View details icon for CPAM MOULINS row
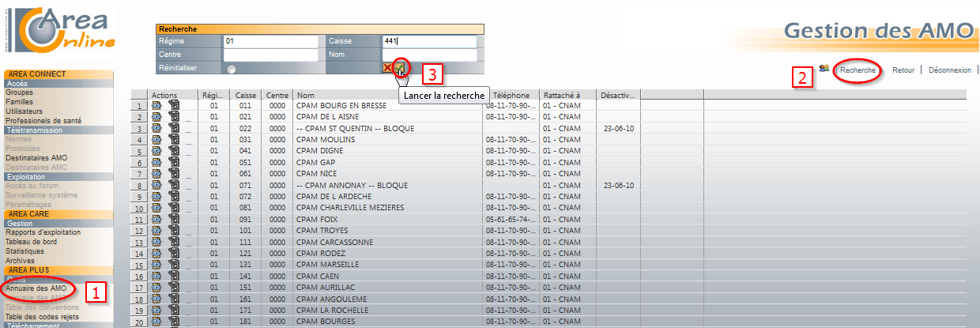980x328 pixels. [x=156, y=139]
